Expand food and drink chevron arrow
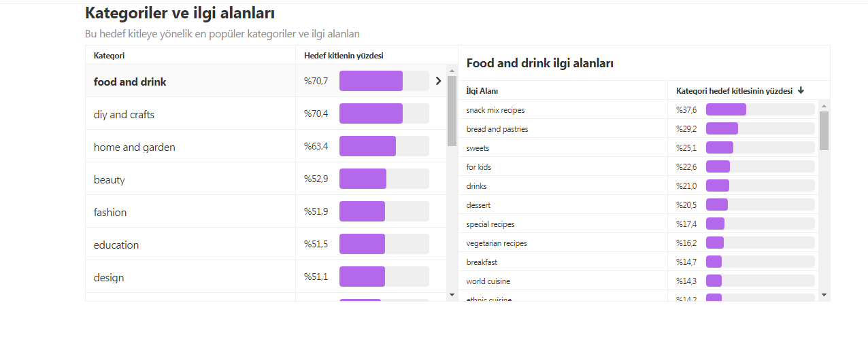Image resolution: width=868 pixels, height=337 pixels. pos(438,81)
